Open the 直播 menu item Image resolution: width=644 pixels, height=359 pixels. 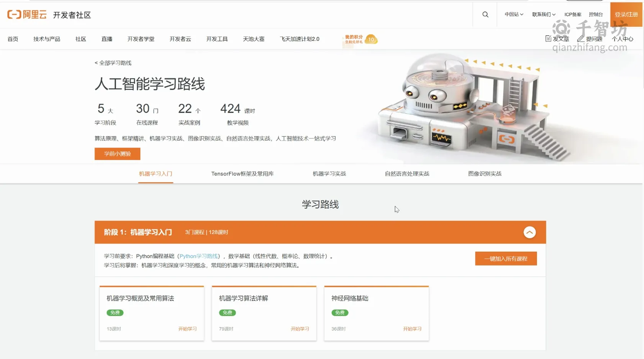pos(107,39)
